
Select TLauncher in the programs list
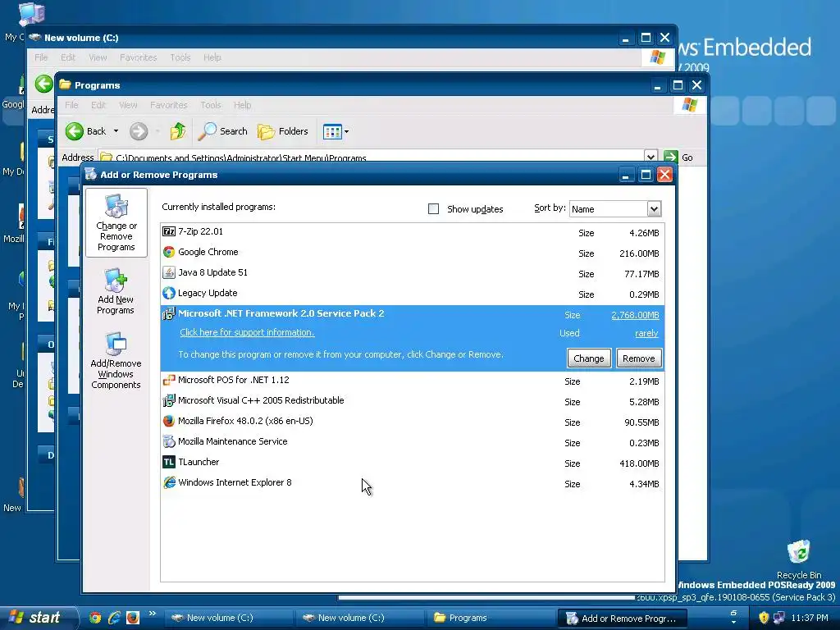coord(412,463)
